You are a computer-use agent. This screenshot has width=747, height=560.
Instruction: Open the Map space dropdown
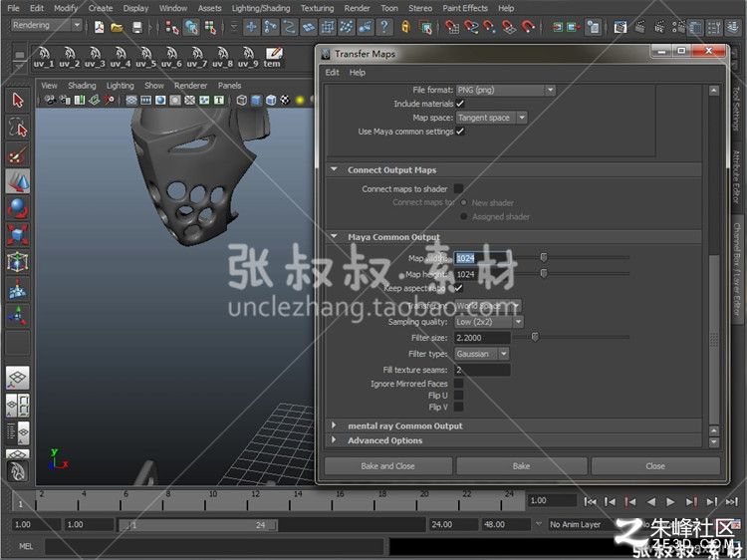(x=491, y=118)
